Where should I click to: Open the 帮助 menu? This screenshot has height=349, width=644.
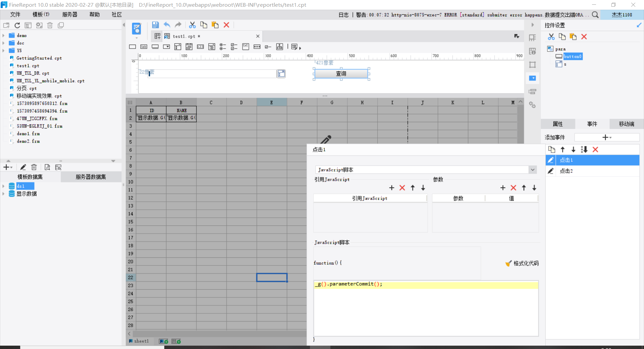coord(95,14)
